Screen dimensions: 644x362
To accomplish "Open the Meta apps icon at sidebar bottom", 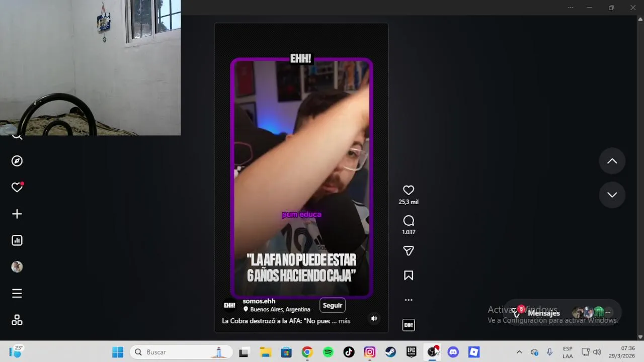I will click(x=17, y=320).
